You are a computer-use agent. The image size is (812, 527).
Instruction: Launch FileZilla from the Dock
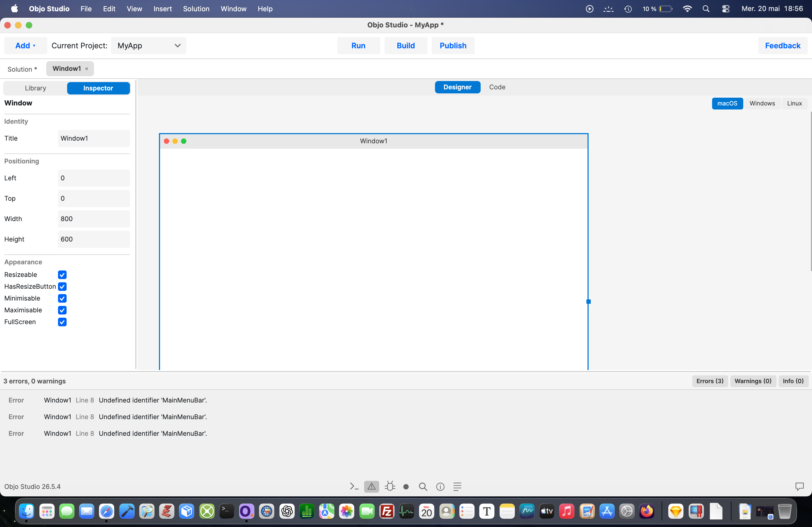[x=387, y=511]
